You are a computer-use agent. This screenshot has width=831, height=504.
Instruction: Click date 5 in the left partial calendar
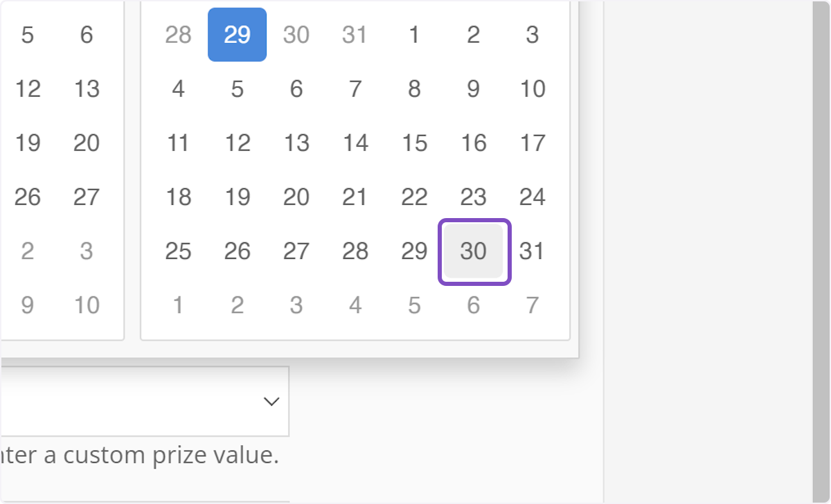click(28, 35)
